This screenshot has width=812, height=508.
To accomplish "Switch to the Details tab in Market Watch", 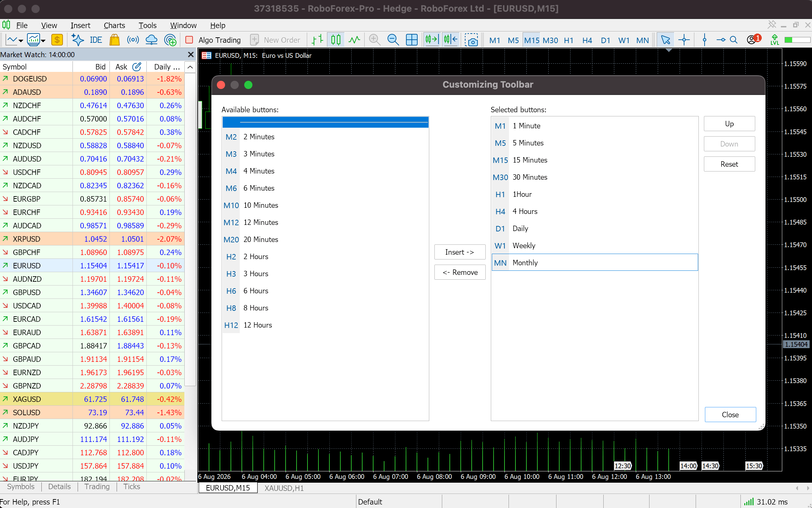I will tap(60, 486).
